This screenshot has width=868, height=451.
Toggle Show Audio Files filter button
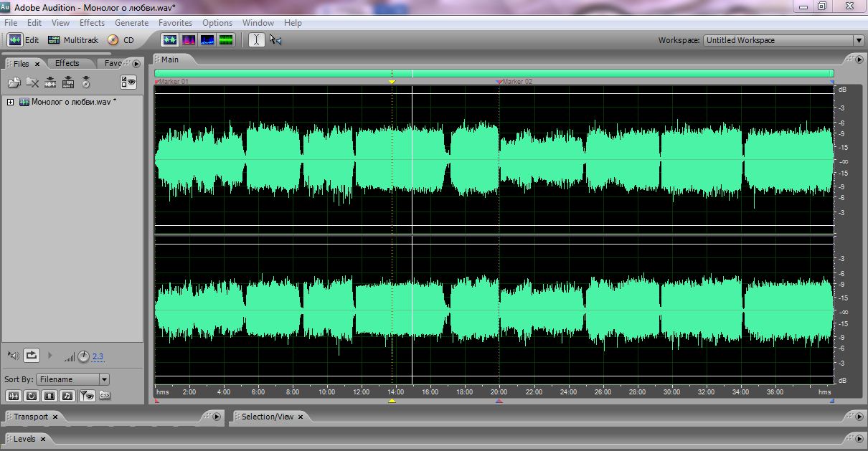click(14, 395)
